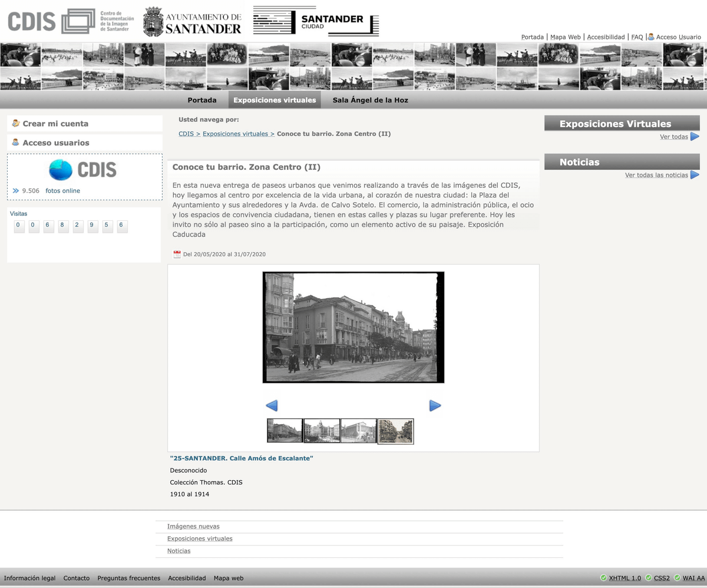
Task: Select the first thumbnail in the gallery strip
Action: [x=285, y=431]
